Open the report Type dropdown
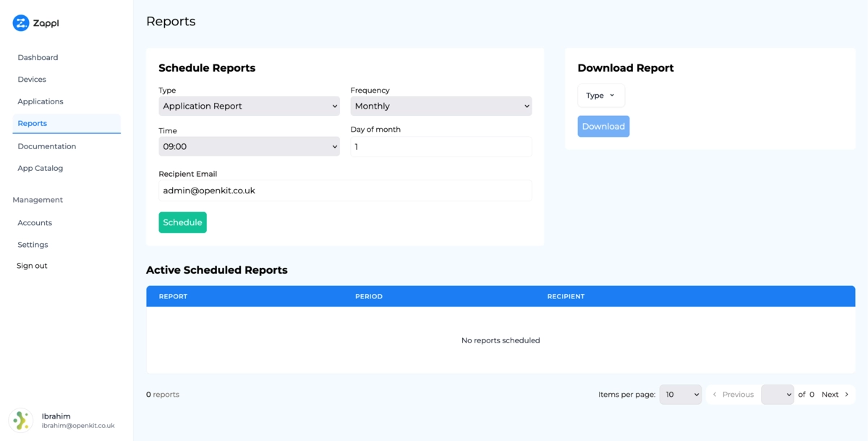The height and width of the screenshot is (441, 868). tap(249, 106)
